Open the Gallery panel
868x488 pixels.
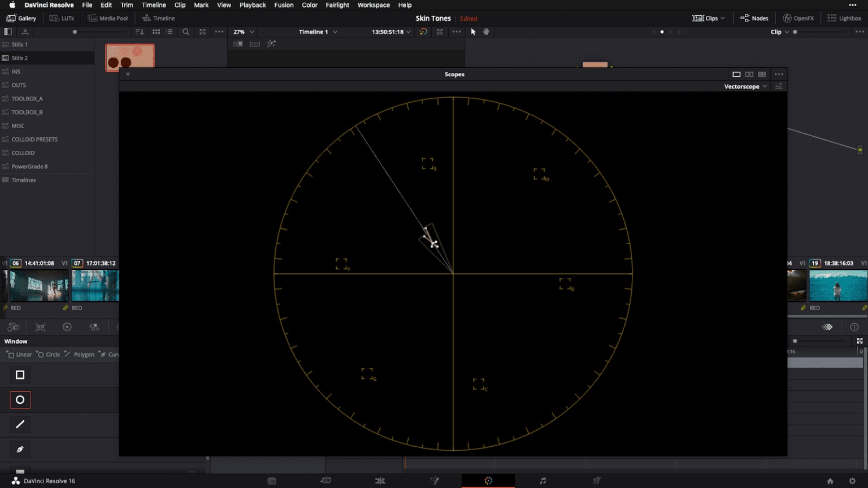(x=22, y=18)
